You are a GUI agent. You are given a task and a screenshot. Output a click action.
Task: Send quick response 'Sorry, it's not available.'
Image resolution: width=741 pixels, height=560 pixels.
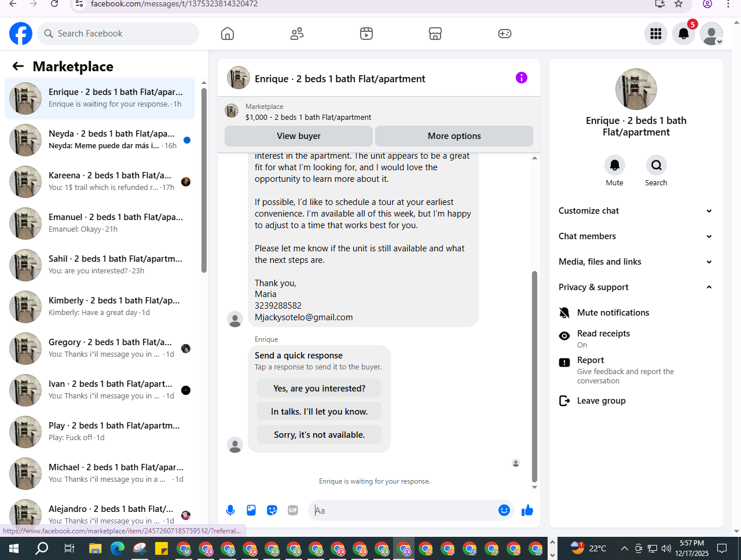click(320, 435)
